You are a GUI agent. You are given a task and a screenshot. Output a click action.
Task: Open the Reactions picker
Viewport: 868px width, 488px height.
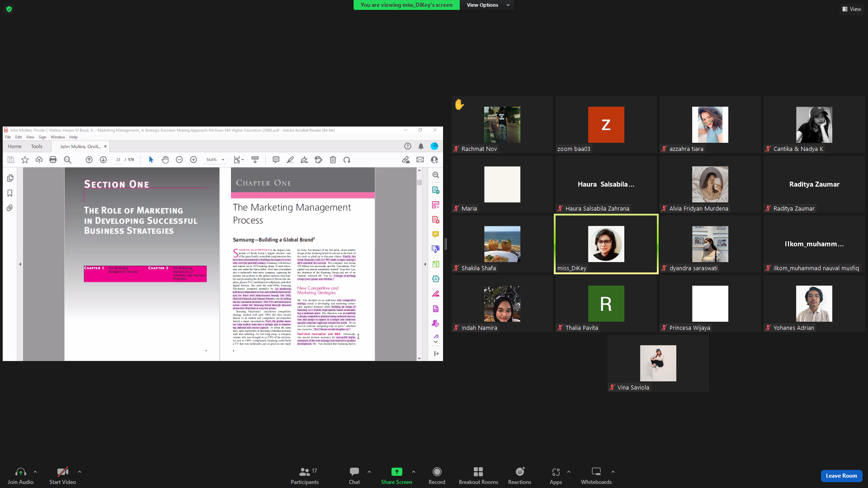pos(519,476)
